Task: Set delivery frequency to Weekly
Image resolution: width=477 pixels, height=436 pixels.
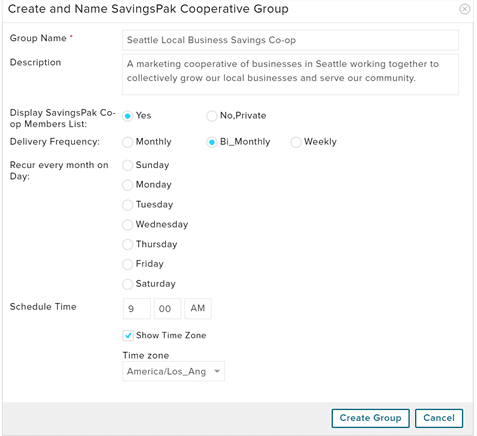Action: pyautogui.click(x=296, y=142)
